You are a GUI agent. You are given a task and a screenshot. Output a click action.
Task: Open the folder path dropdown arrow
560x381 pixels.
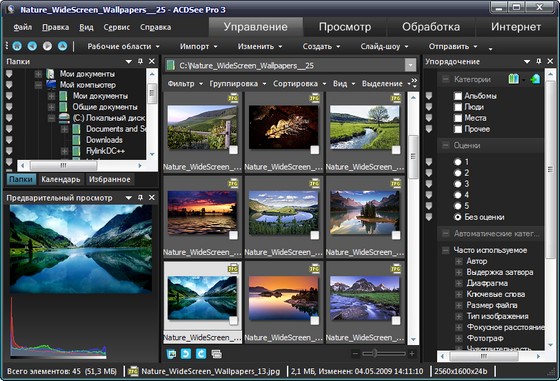tap(410, 65)
